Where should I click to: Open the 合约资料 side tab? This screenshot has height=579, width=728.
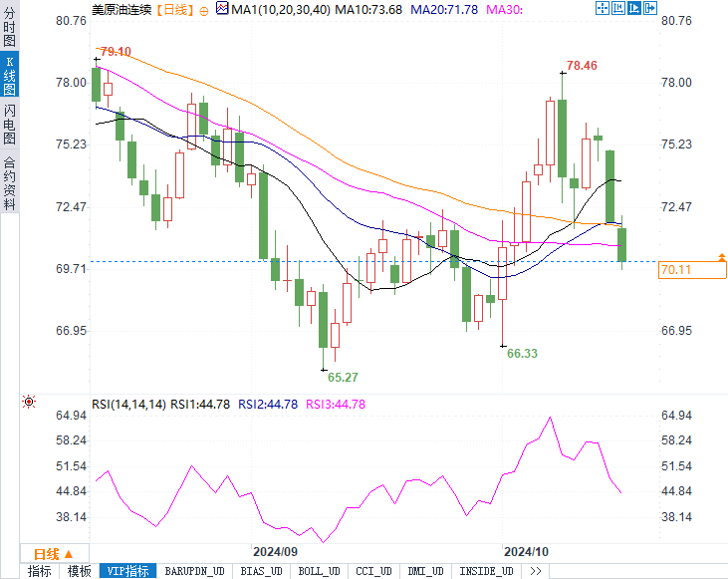coord(9,182)
